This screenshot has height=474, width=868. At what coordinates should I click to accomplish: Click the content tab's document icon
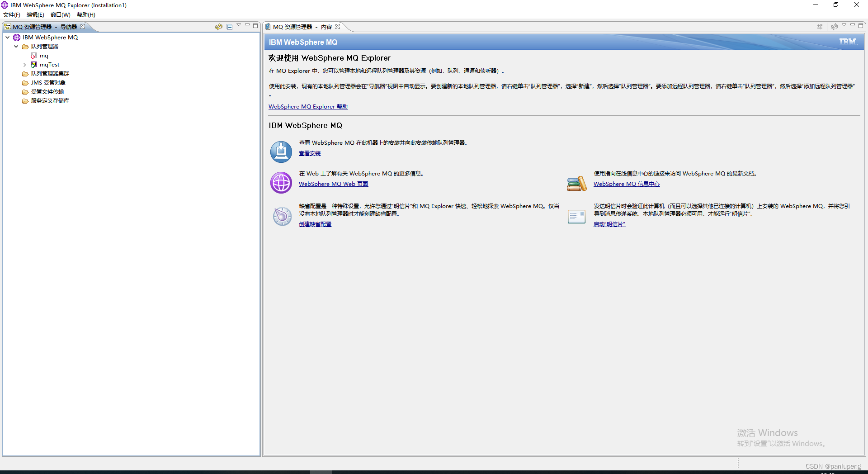(x=268, y=27)
